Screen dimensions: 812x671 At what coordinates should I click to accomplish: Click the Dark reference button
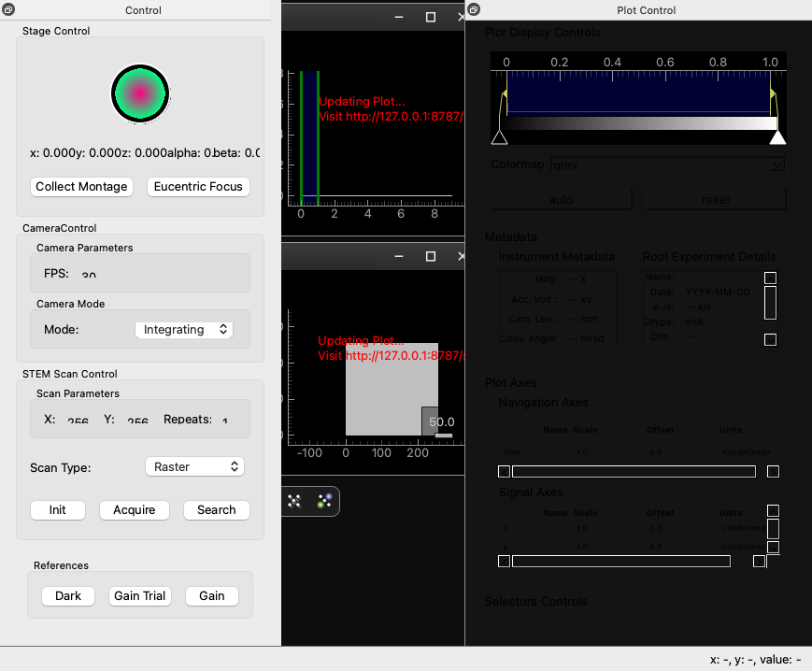click(68, 596)
